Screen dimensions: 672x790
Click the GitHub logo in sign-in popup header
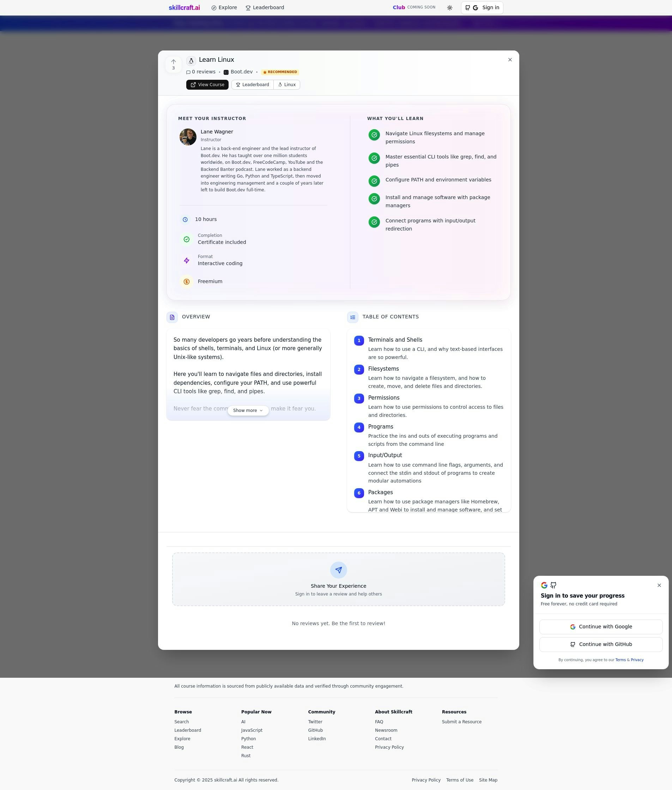point(553,585)
